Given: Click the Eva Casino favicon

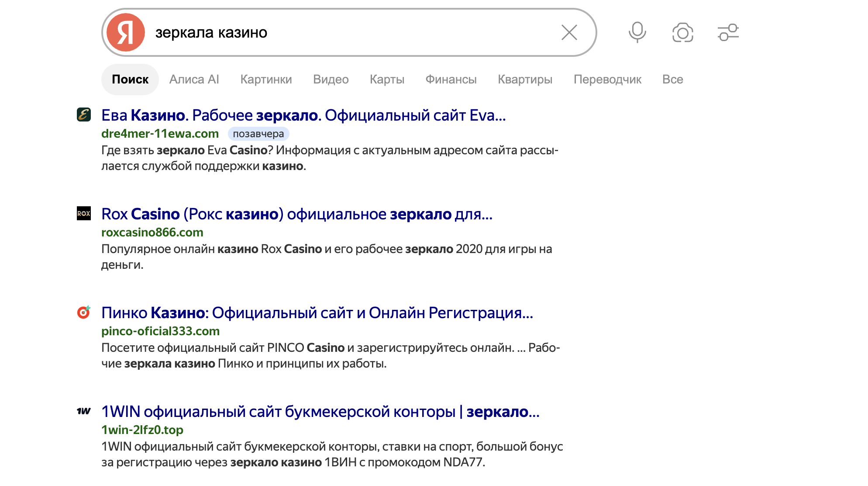Looking at the screenshot, I should (x=84, y=115).
